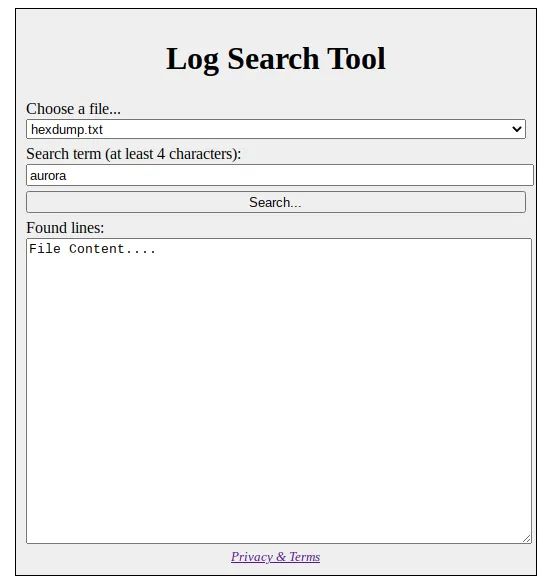This screenshot has height=583, width=549.
Task: Click the word 'Privacy' in footer link
Action: [x=252, y=557]
